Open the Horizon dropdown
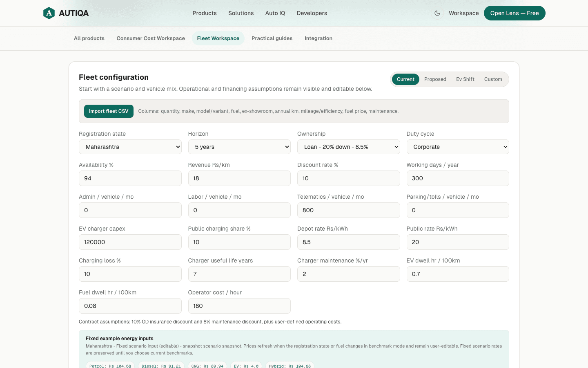Image resolution: width=588 pixels, height=368 pixels. (239, 147)
